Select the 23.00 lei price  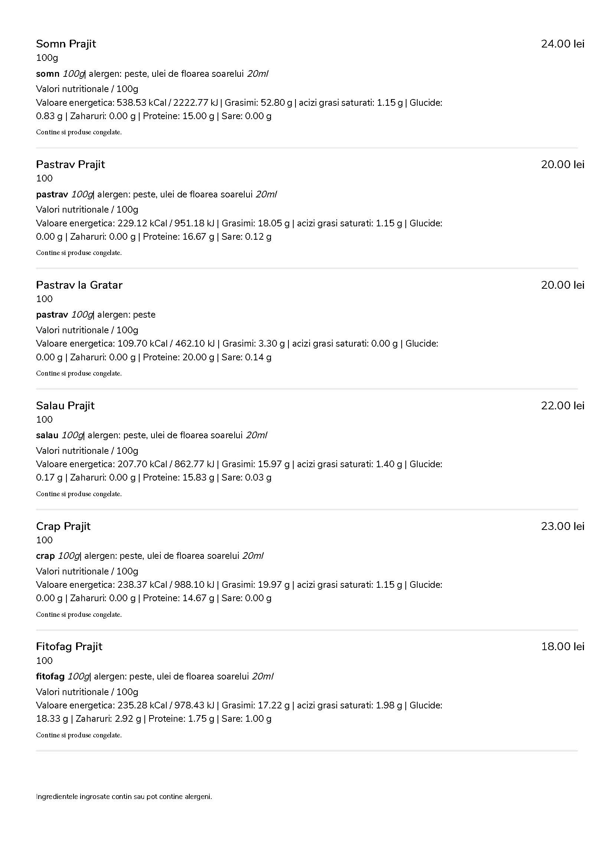(x=562, y=526)
